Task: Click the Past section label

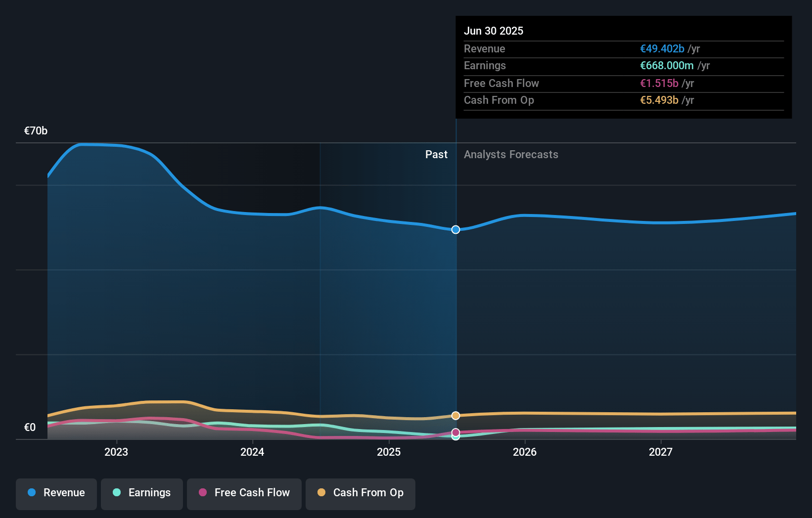Action: coord(436,154)
